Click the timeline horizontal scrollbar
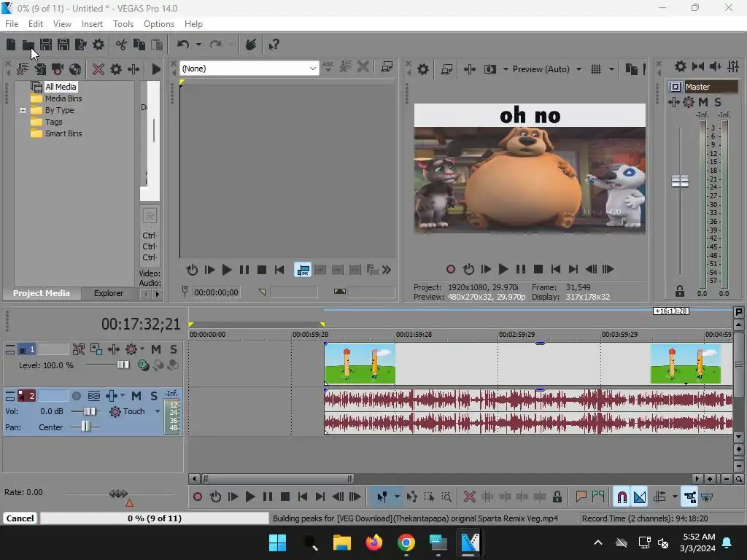The image size is (747, 560). pos(277,478)
